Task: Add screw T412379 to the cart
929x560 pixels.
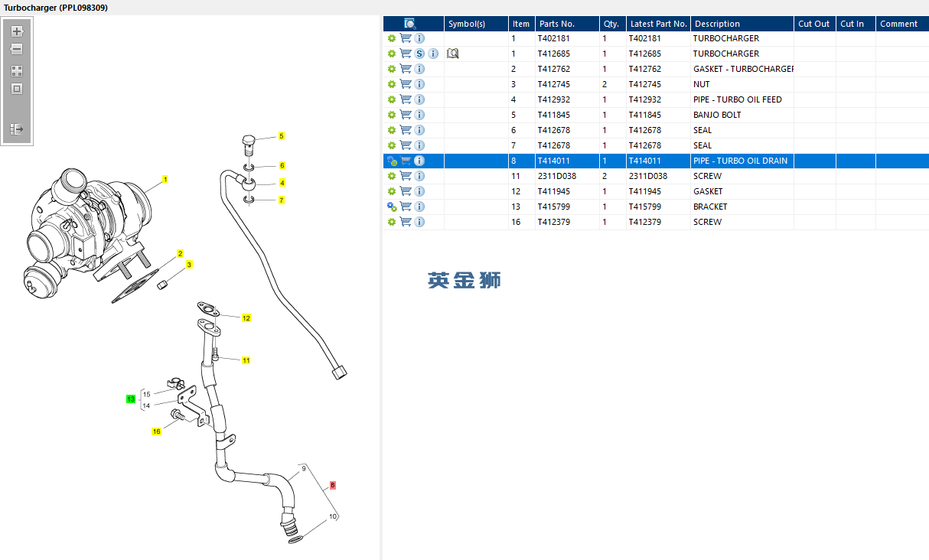Action: (406, 222)
